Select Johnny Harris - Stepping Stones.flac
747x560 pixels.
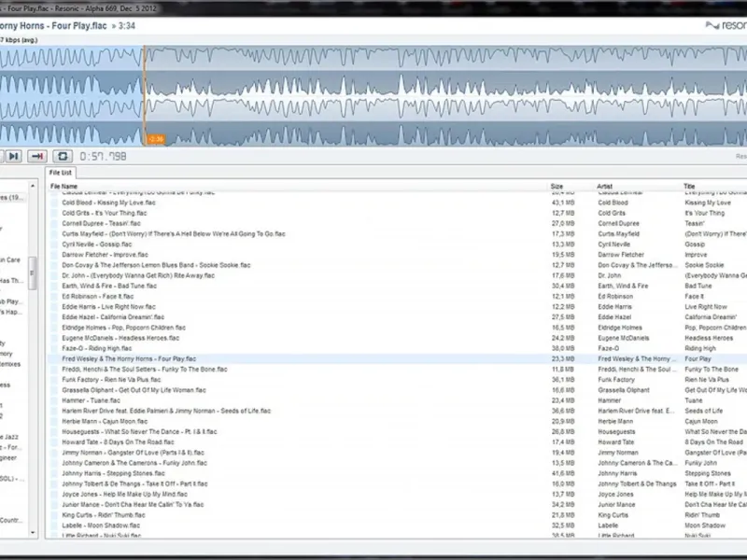point(113,474)
